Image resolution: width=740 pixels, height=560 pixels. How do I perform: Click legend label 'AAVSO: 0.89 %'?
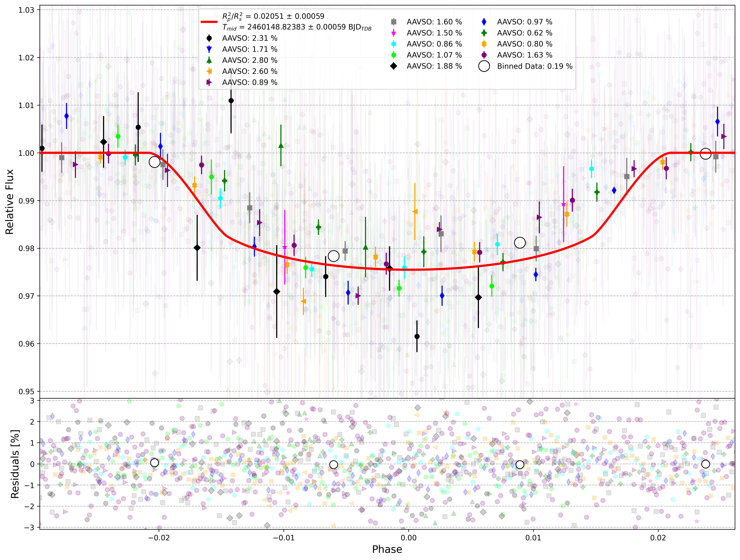click(x=250, y=82)
